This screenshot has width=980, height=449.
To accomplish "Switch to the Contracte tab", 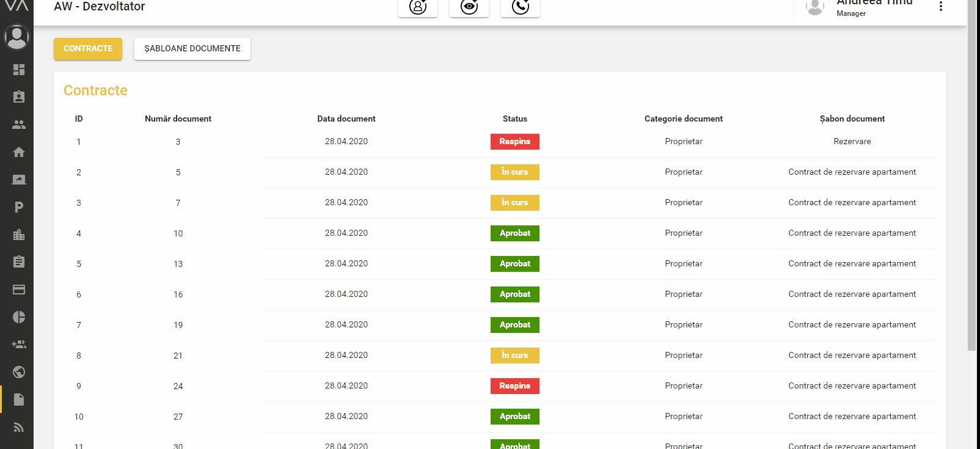I will click(88, 49).
